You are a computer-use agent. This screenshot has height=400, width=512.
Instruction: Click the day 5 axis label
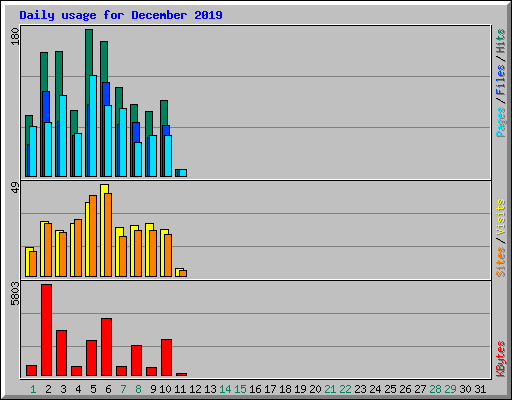[x=93, y=389]
